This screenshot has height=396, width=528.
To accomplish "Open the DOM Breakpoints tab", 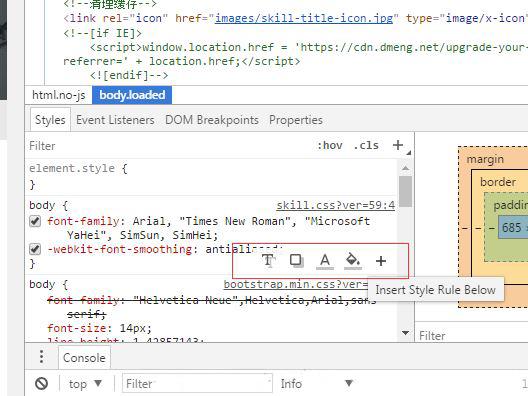I will pos(212,120).
